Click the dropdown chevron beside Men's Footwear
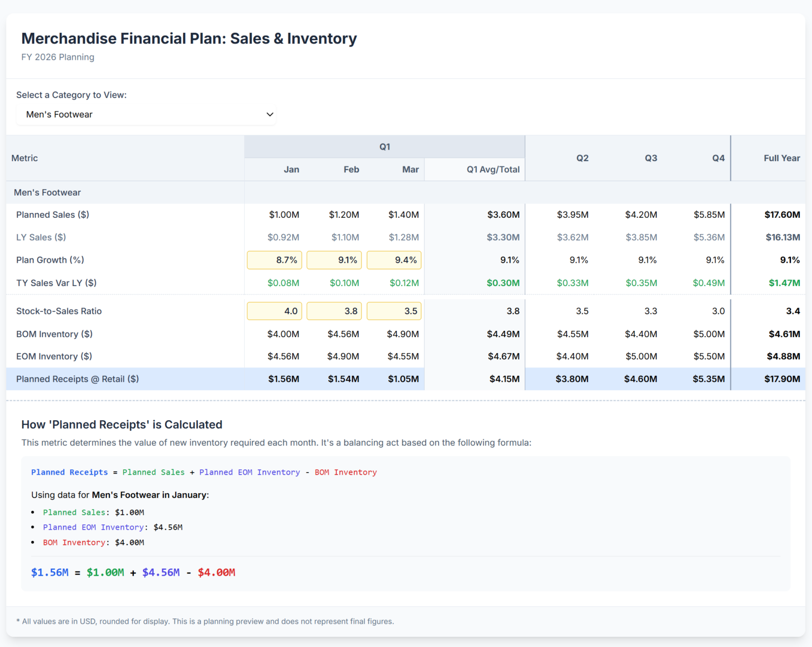The width and height of the screenshot is (812, 647). (x=269, y=114)
